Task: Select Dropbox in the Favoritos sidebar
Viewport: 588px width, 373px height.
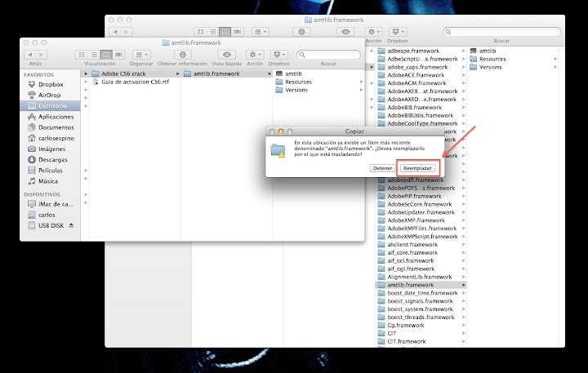Action: [50, 84]
